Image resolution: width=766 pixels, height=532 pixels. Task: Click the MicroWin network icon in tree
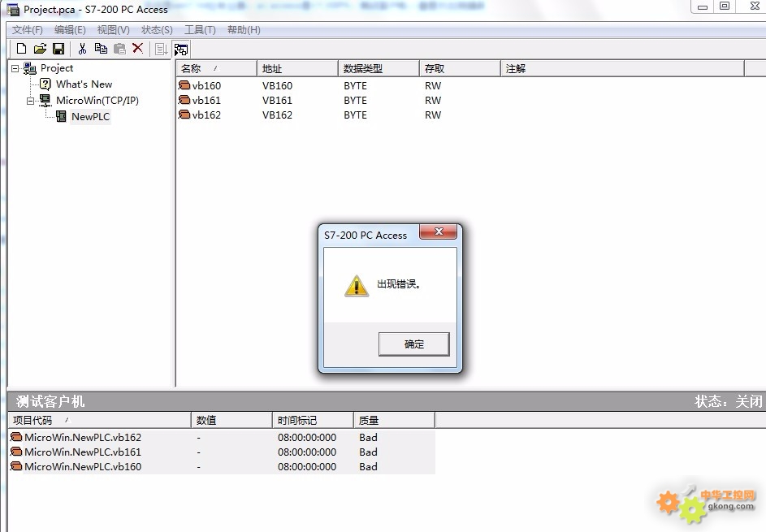(x=45, y=100)
